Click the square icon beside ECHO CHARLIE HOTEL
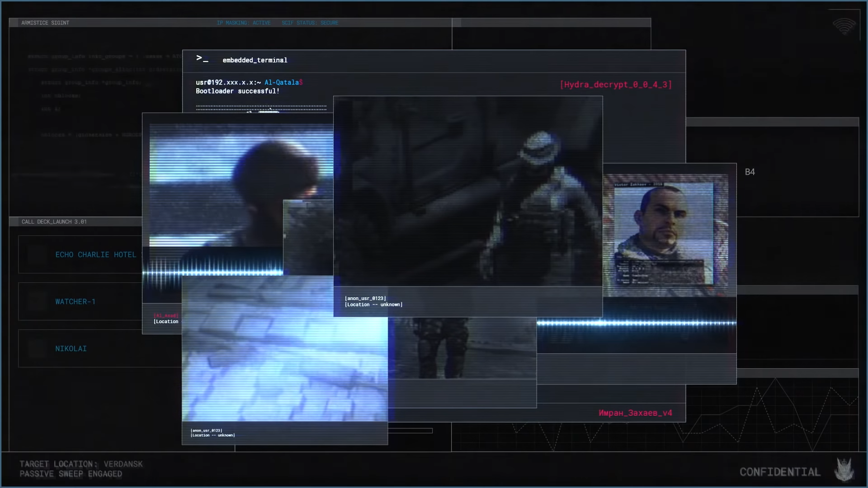868x488 pixels. (x=37, y=255)
